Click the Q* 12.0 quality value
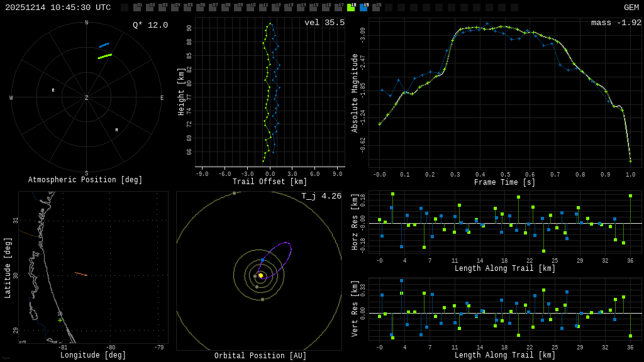 (150, 25)
